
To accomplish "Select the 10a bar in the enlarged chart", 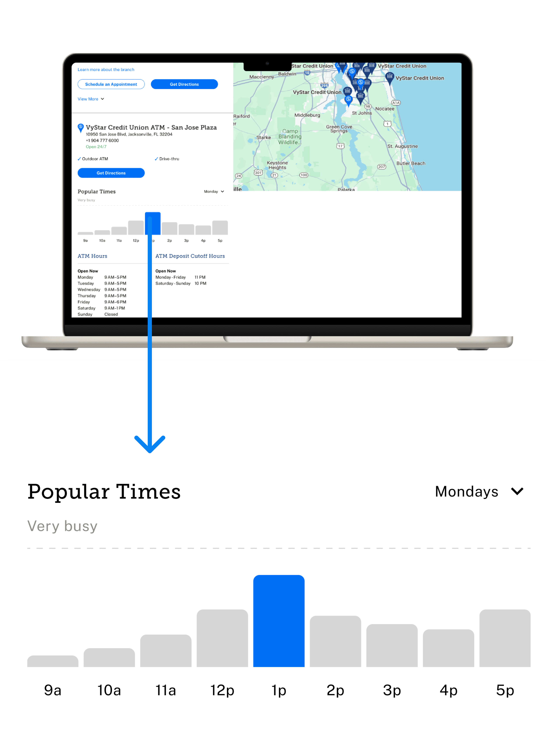I will tap(109, 658).
